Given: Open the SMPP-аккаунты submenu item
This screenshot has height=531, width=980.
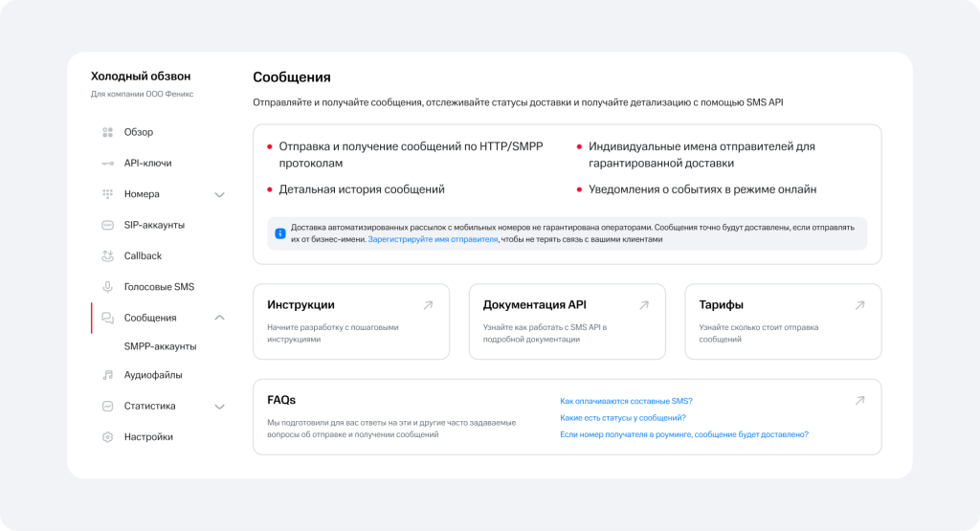Looking at the screenshot, I should click(160, 346).
